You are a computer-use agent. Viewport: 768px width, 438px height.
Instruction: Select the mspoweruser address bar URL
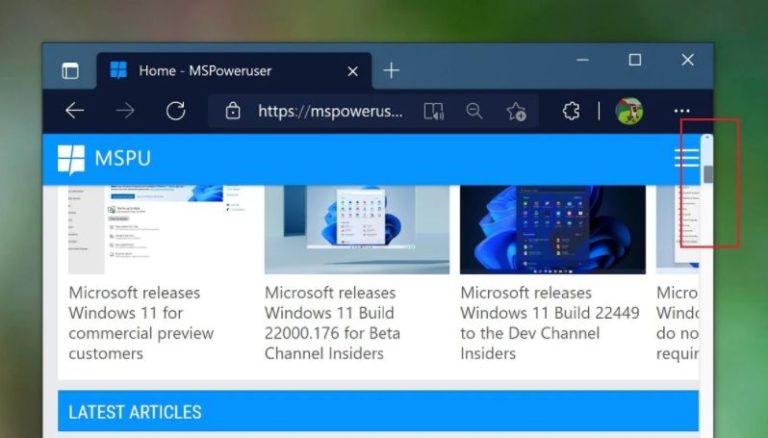click(x=331, y=111)
